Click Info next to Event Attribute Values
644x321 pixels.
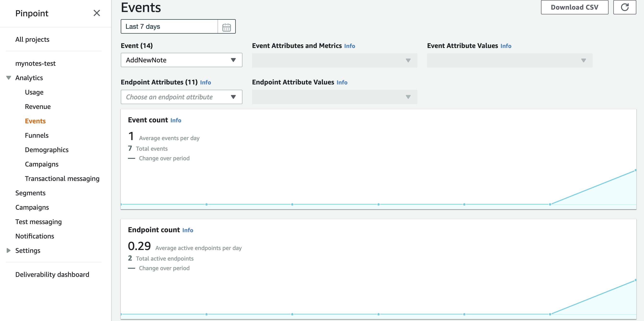(506, 46)
